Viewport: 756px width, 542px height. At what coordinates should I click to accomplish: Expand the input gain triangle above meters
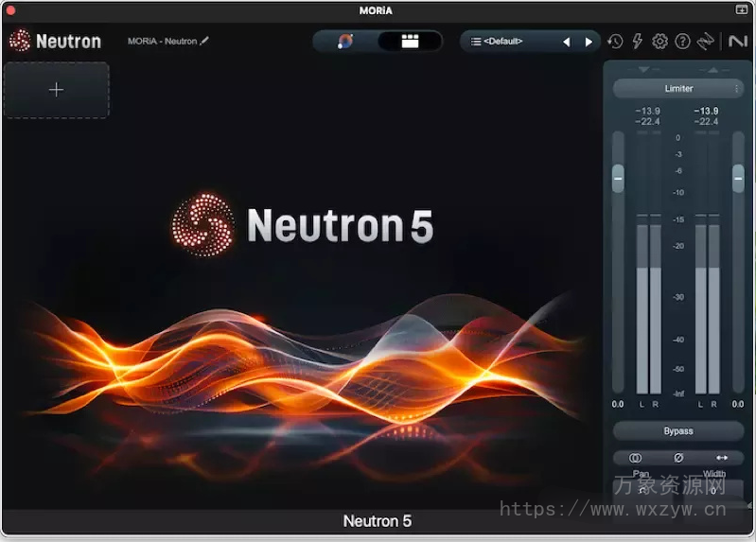point(644,70)
